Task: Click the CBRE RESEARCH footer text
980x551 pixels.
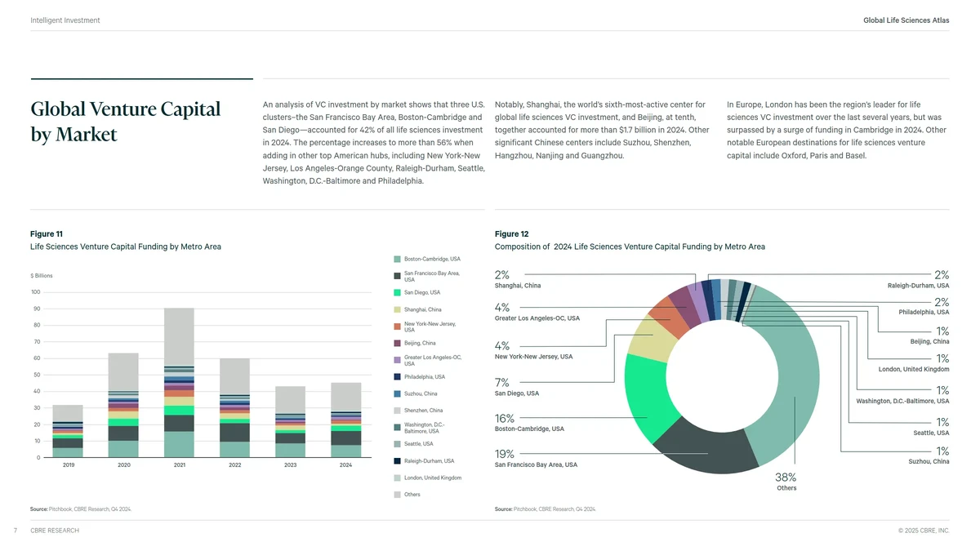Action: click(55, 531)
